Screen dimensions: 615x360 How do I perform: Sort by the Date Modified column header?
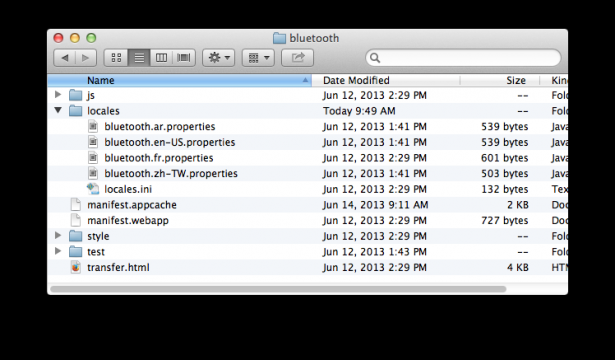386,80
